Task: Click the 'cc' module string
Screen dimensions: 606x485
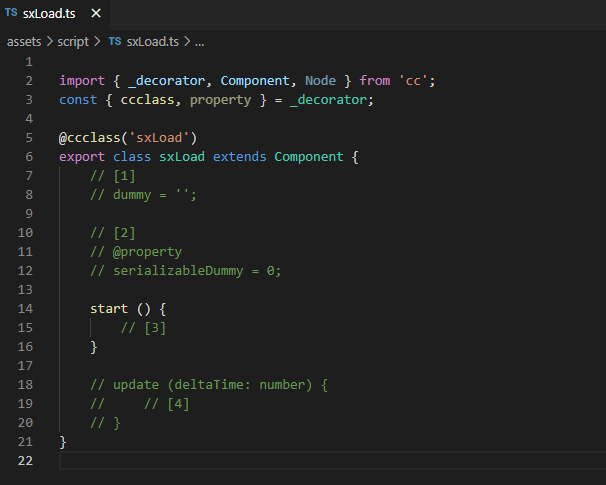Action: 413,81
